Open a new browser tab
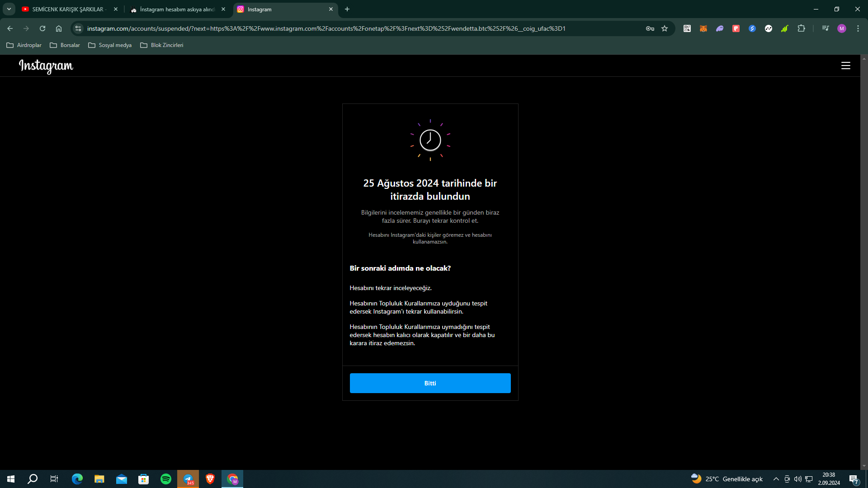 click(x=347, y=9)
